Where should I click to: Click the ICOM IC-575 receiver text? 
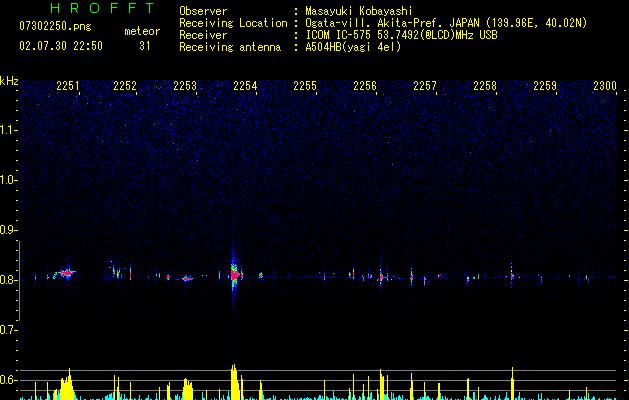(401, 35)
